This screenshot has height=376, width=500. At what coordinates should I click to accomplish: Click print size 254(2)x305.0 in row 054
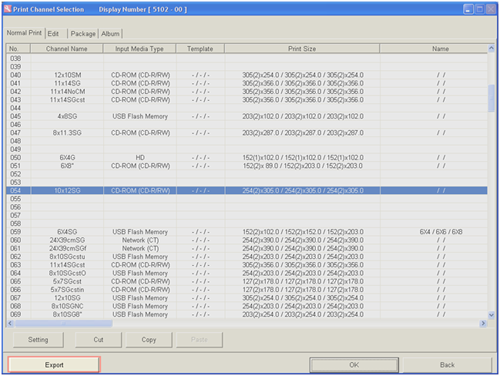(x=303, y=191)
